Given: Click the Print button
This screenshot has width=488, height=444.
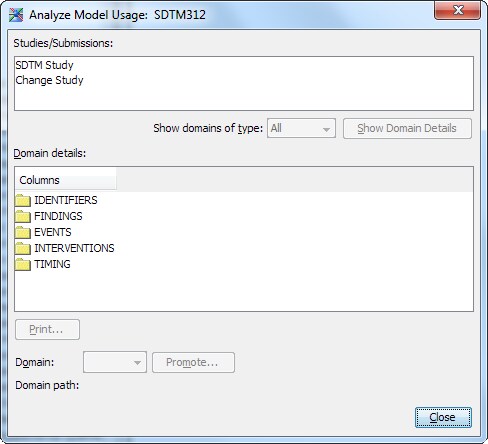Looking at the screenshot, I should (x=47, y=329).
